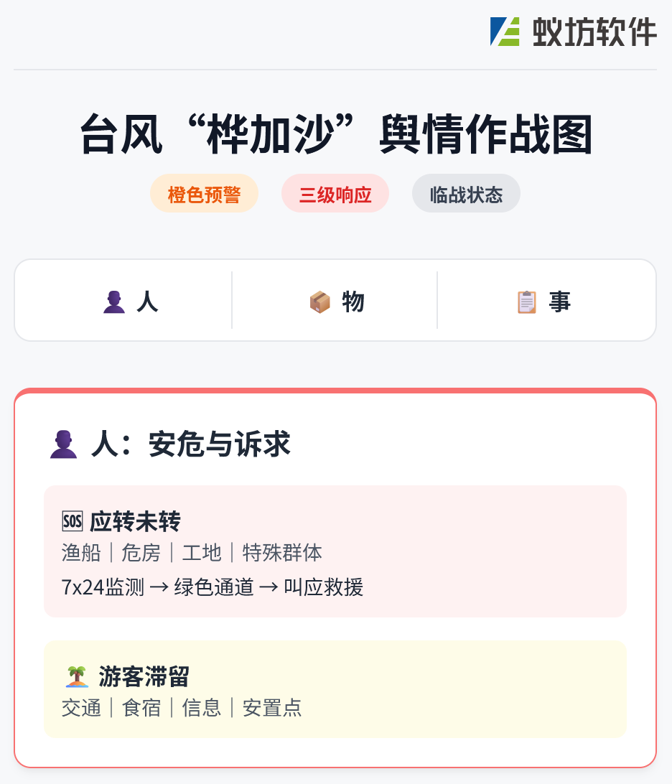The height and width of the screenshot is (784, 672).
Task: Click the 蚁坊软件 logo icon
Action: coord(505,32)
